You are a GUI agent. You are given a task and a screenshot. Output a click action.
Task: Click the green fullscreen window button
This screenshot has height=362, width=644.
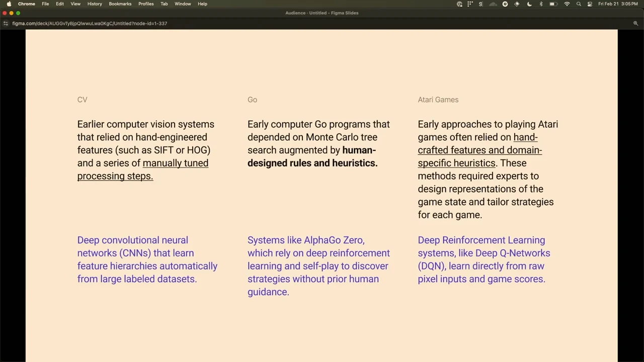[x=18, y=13]
